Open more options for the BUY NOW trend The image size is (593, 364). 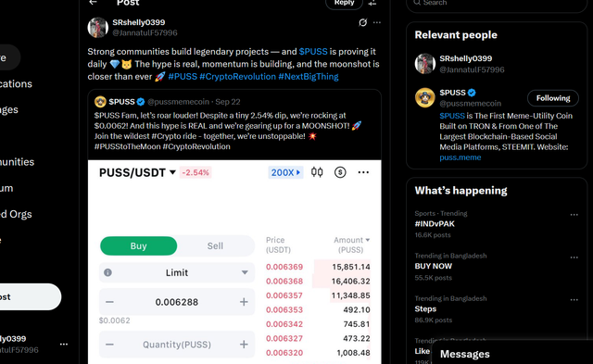(x=574, y=257)
